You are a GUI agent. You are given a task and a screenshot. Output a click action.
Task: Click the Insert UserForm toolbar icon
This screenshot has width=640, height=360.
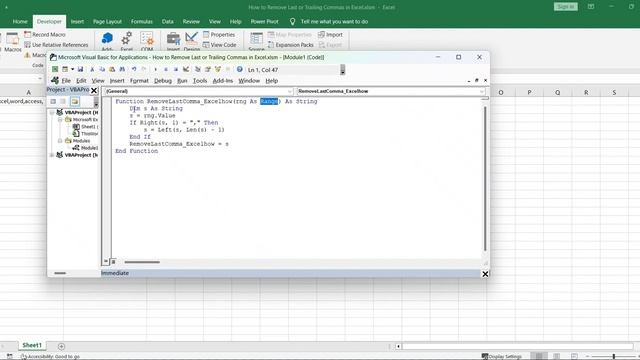click(x=64, y=69)
